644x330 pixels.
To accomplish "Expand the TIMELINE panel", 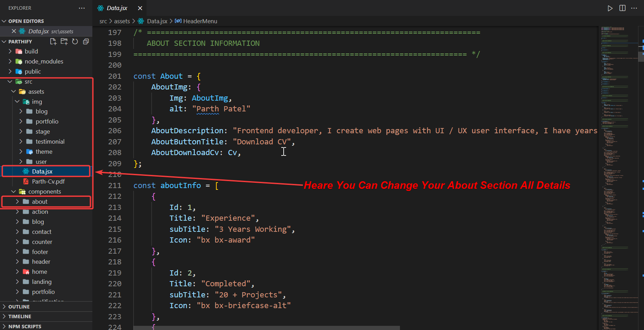I will click(x=19, y=316).
